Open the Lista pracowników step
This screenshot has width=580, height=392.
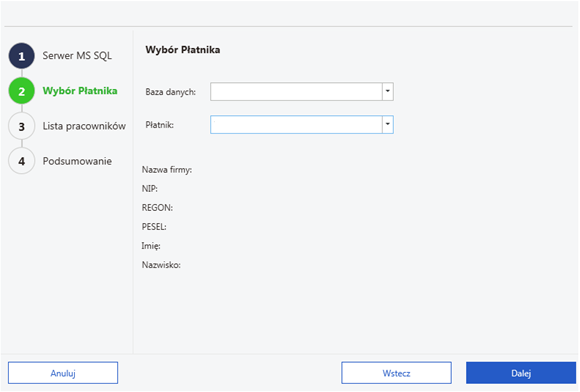coord(84,126)
